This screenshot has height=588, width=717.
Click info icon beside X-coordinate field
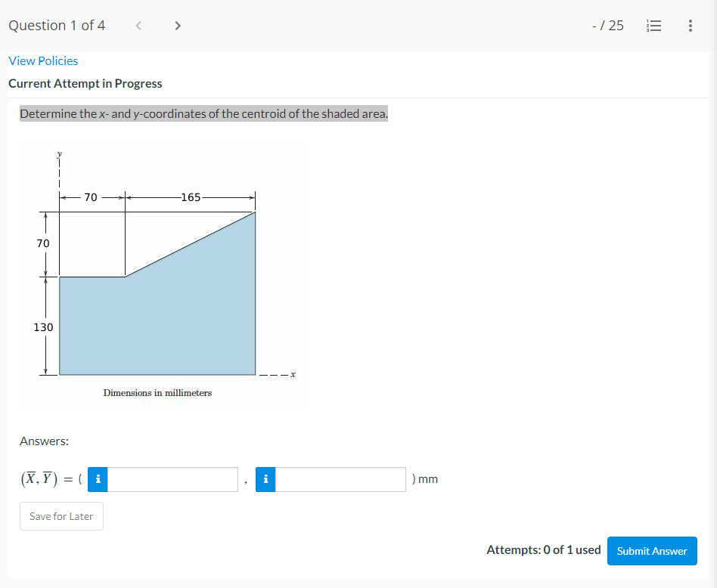point(98,479)
